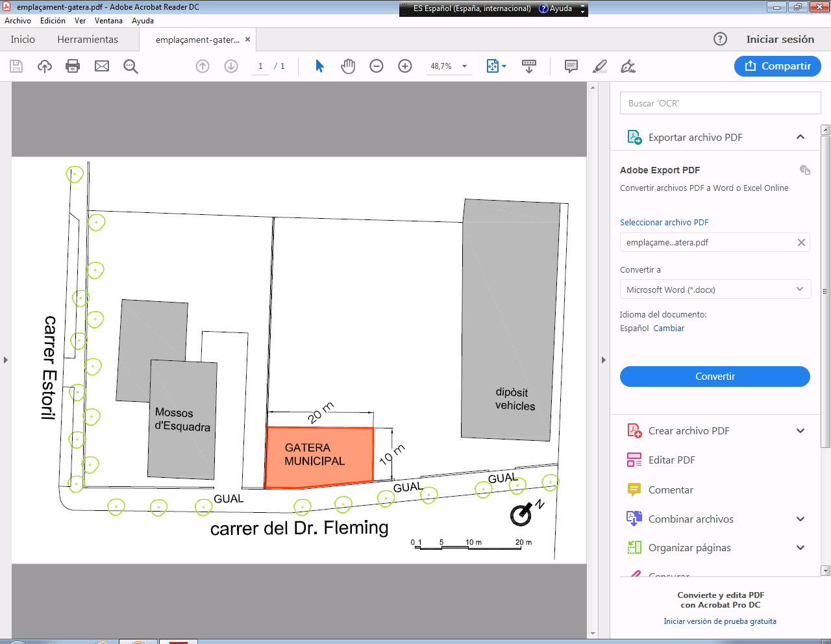The height and width of the screenshot is (644, 831).
Task: Click Iniciar versión de prueba gratuita link
Action: (720, 621)
